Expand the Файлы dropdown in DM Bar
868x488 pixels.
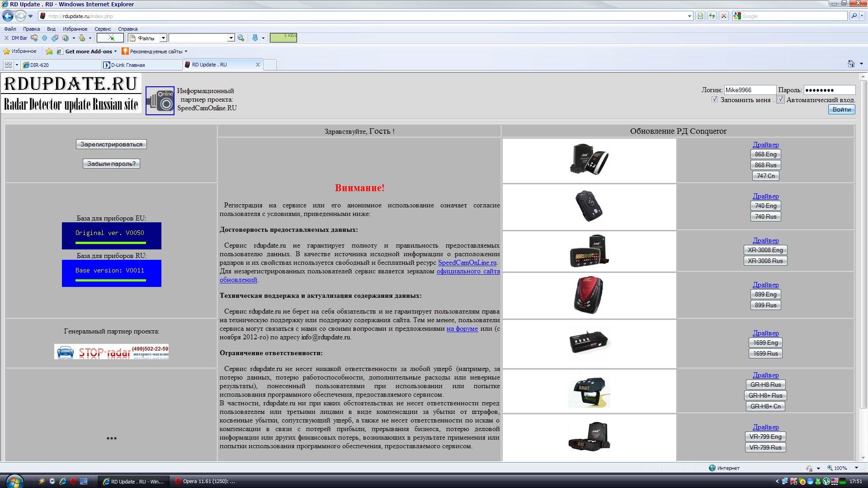click(x=163, y=38)
